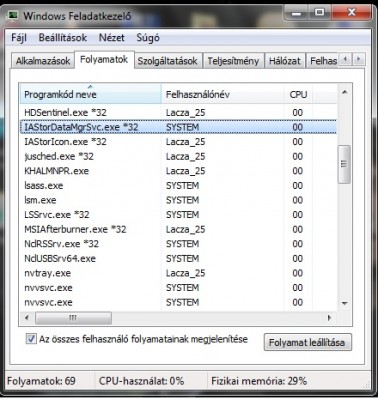Click the Folyamat leállítása button
The height and width of the screenshot is (400, 378).
click(307, 342)
